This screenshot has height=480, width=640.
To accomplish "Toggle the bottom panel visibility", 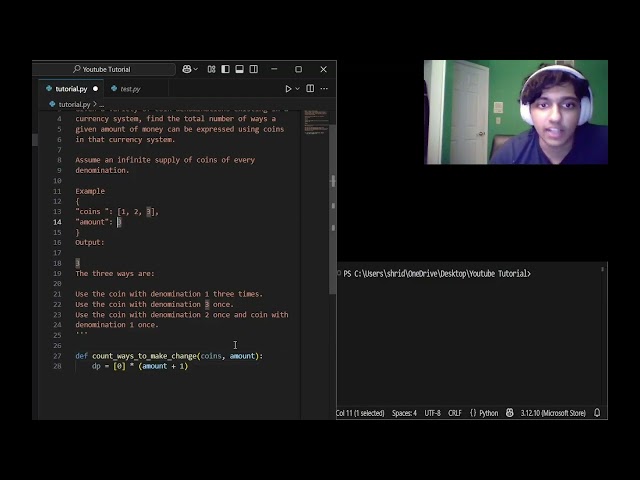I will pyautogui.click(x=240, y=69).
